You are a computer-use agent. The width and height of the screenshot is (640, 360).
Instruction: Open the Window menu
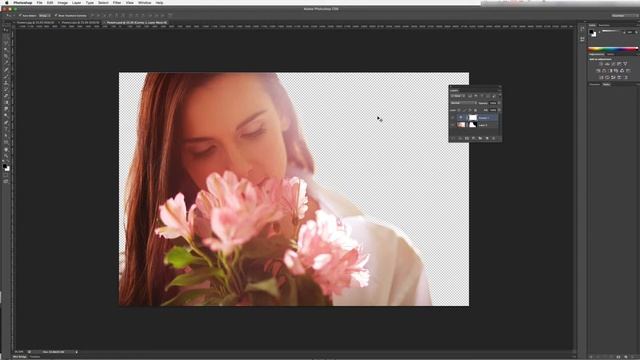click(x=144, y=2)
